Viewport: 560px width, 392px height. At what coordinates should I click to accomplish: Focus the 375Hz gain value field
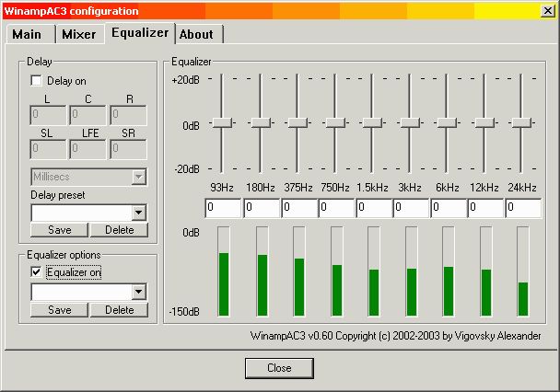(299, 208)
